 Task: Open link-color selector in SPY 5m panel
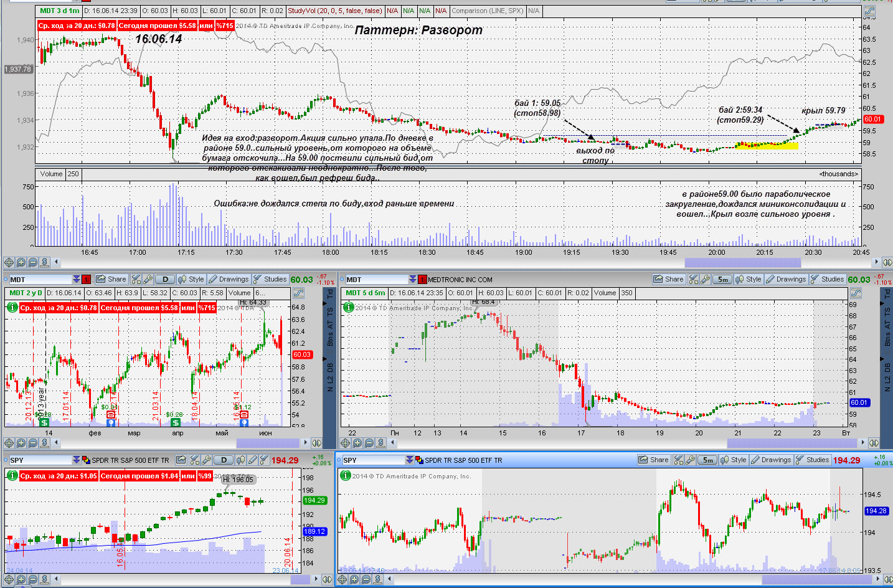coord(419,460)
